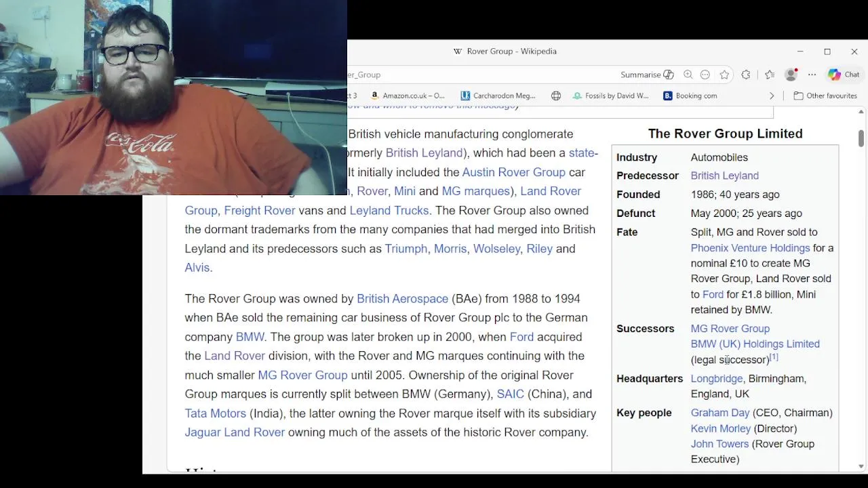This screenshot has height=488, width=868.
Task: Open the John Towers link
Action: pyautogui.click(x=719, y=444)
